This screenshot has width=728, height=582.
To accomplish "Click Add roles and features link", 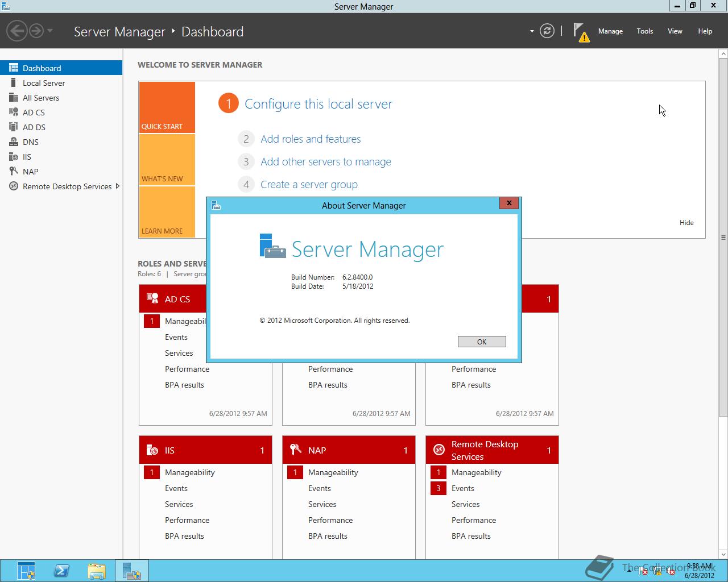I will click(x=311, y=139).
